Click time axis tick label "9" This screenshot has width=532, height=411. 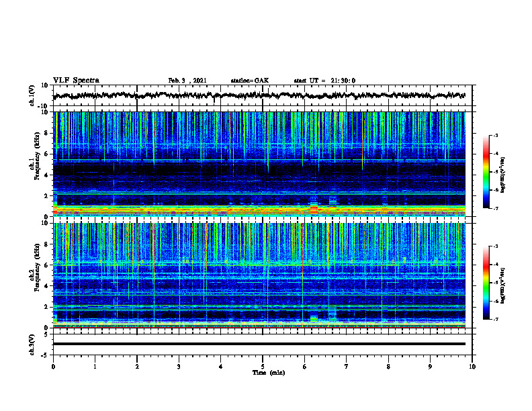(x=430, y=367)
